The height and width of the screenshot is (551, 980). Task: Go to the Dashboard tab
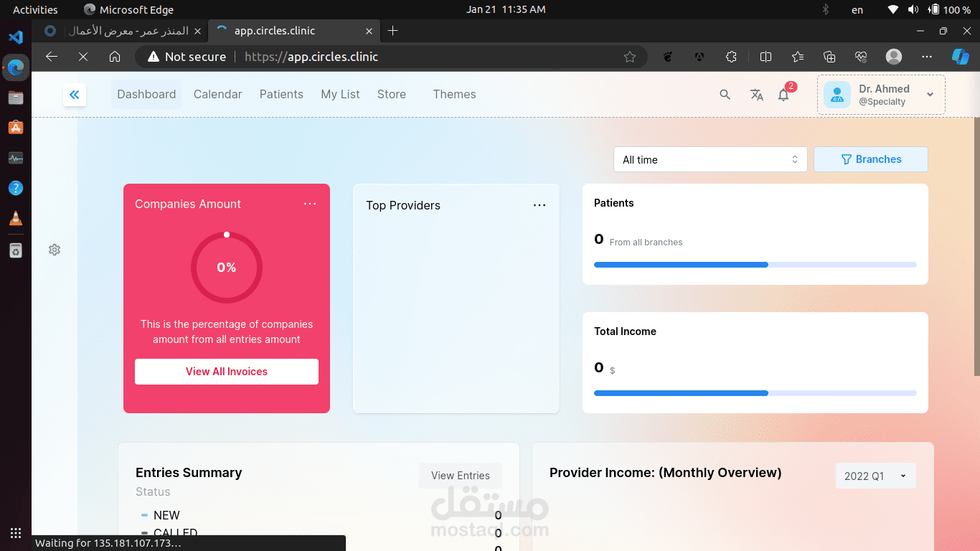pyautogui.click(x=146, y=94)
